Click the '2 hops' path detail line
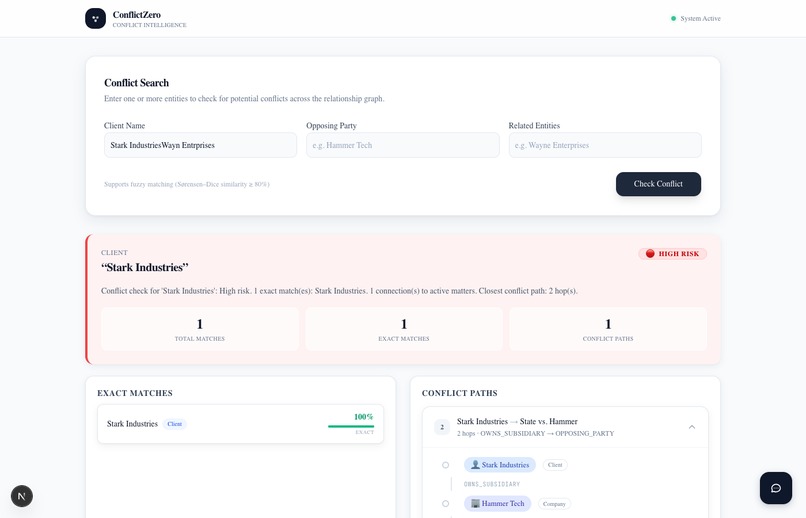The image size is (806, 518). click(535, 434)
